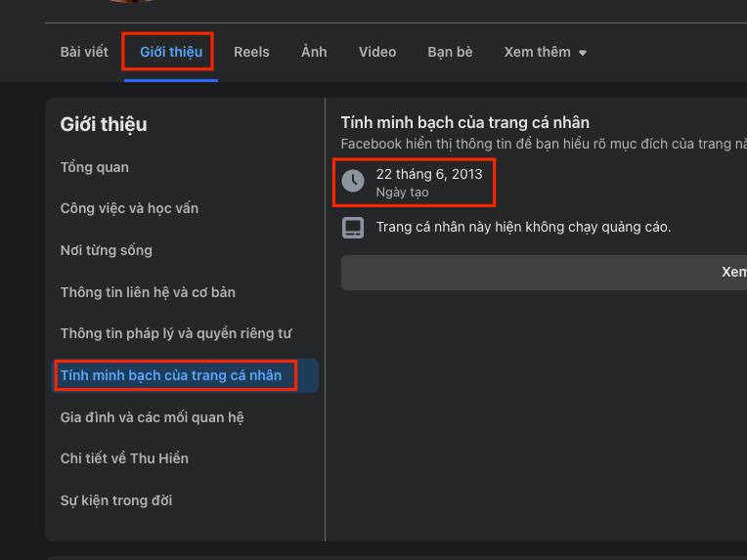Open Thông tin pháp lý và quyền riêng tư
The height and width of the screenshot is (560, 747).
pyautogui.click(x=176, y=333)
